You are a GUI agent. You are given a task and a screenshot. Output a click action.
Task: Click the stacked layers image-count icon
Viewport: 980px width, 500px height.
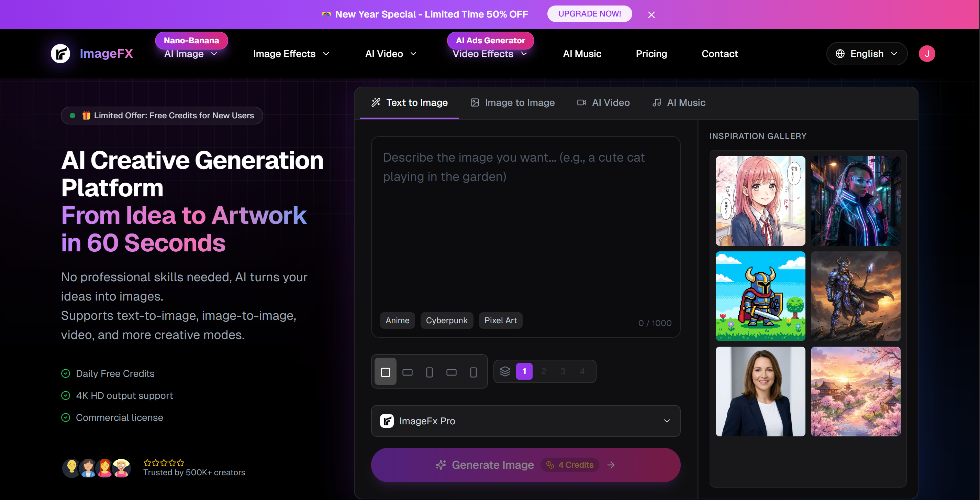tap(504, 371)
